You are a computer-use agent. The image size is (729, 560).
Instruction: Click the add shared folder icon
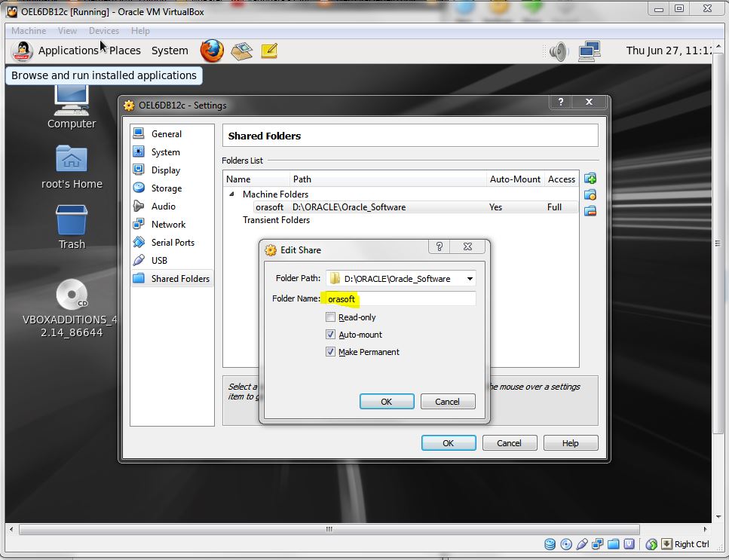(x=590, y=179)
